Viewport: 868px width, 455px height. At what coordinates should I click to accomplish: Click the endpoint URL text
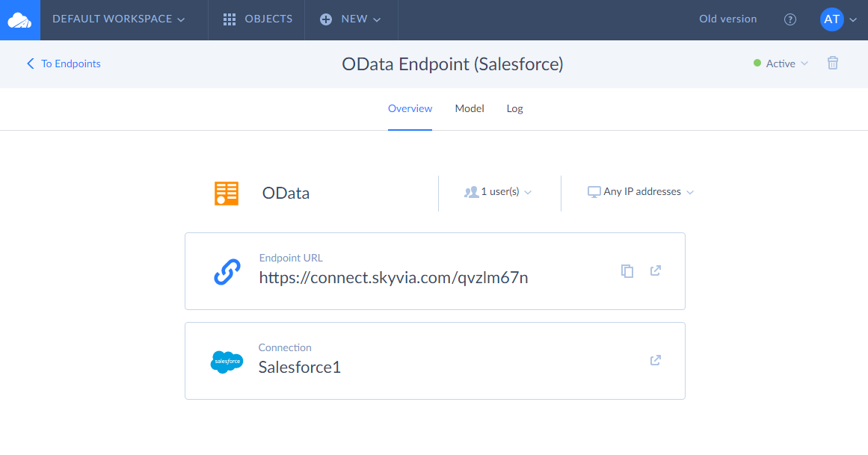(393, 277)
